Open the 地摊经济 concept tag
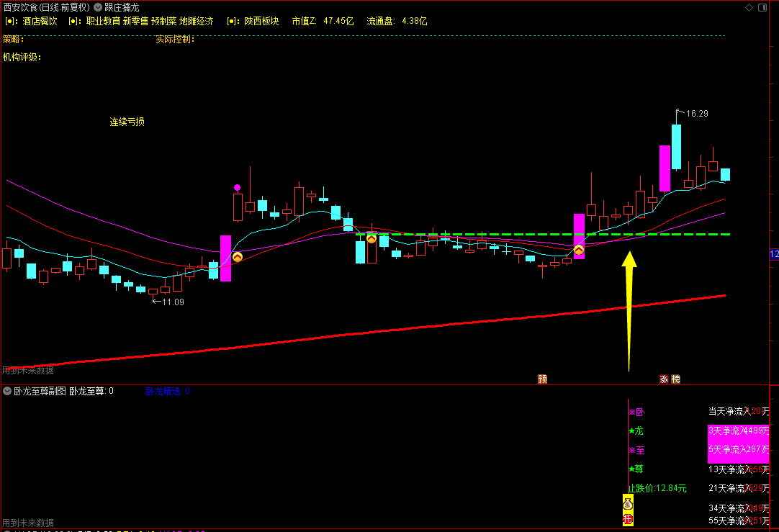 click(197, 22)
